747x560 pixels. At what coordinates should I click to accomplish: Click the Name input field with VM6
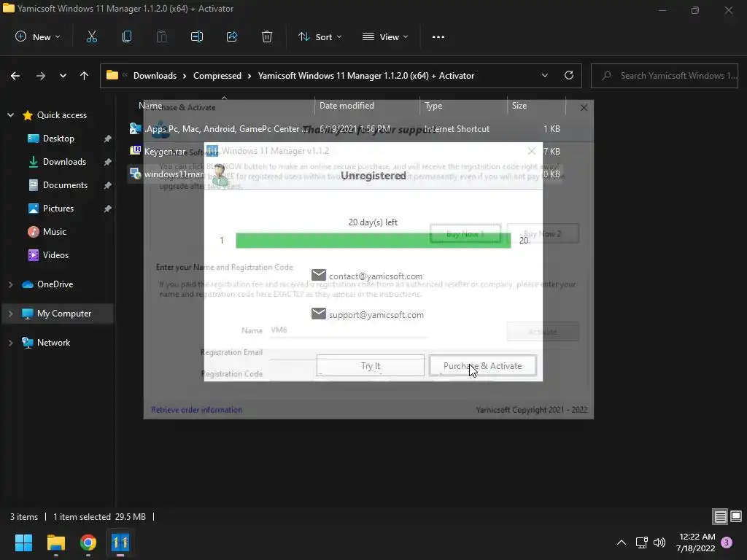348,330
